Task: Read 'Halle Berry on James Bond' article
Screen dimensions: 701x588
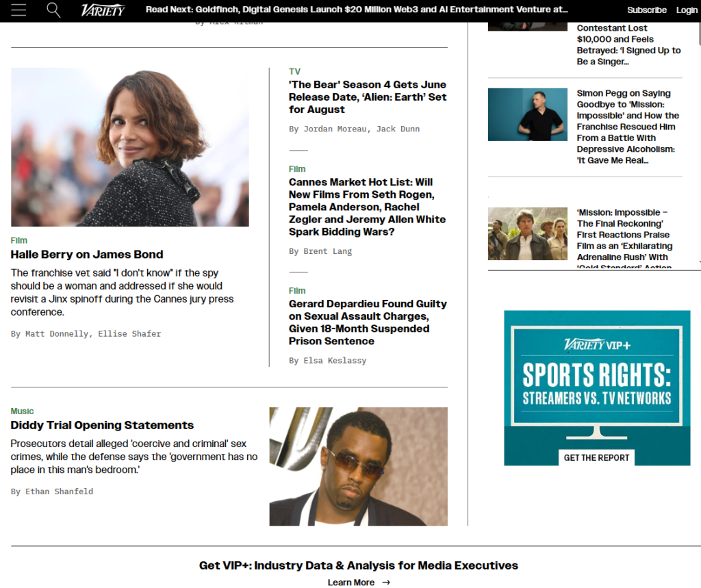Action: pos(87,255)
